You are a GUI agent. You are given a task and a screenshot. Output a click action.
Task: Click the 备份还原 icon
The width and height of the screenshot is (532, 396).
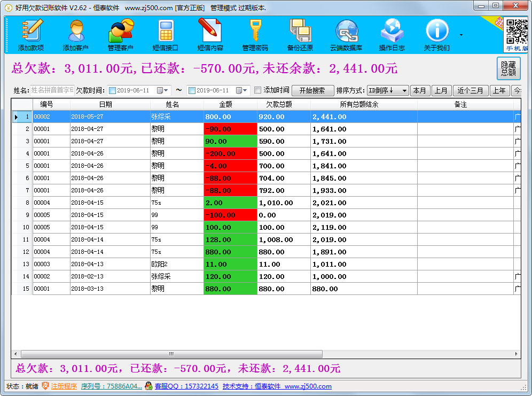300,34
